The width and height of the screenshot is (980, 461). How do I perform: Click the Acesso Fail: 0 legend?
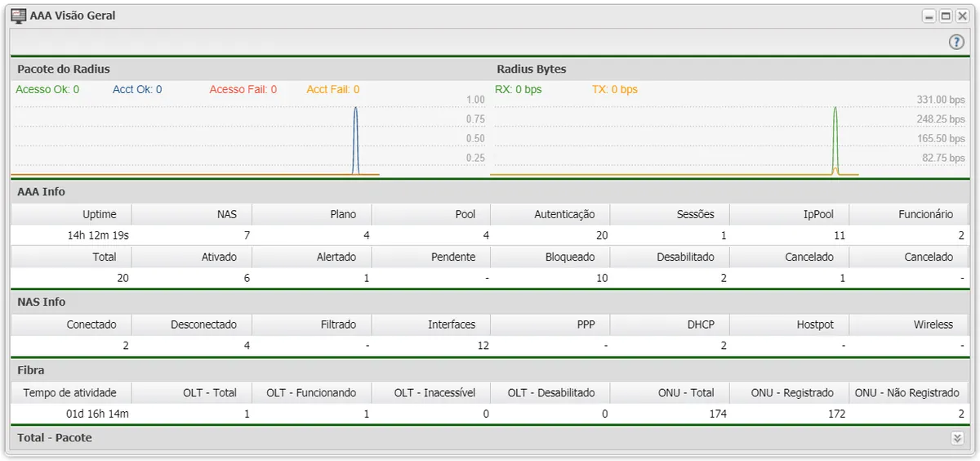(x=243, y=90)
